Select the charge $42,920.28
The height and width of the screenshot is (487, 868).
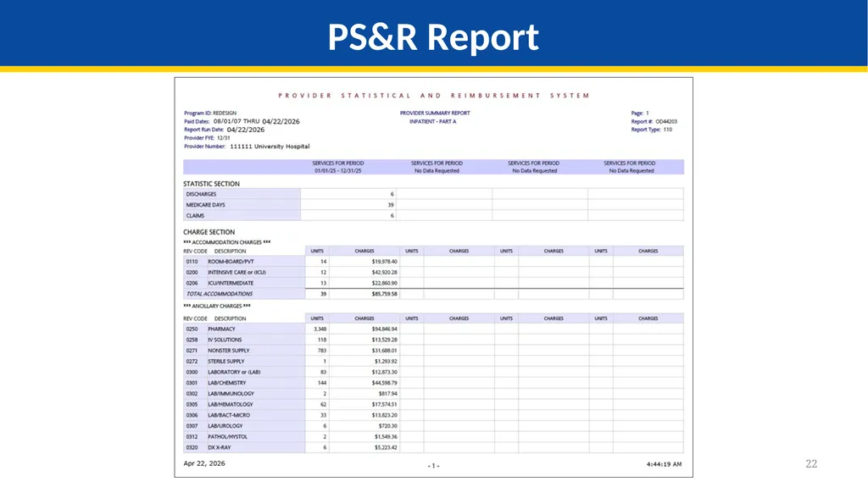tap(384, 272)
